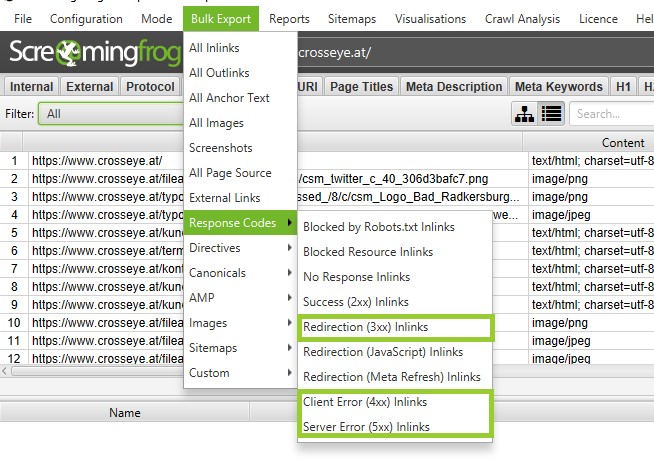This screenshot has height=463, width=654.
Task: Click image/jpeg cell in row 4
Action: coord(561,215)
